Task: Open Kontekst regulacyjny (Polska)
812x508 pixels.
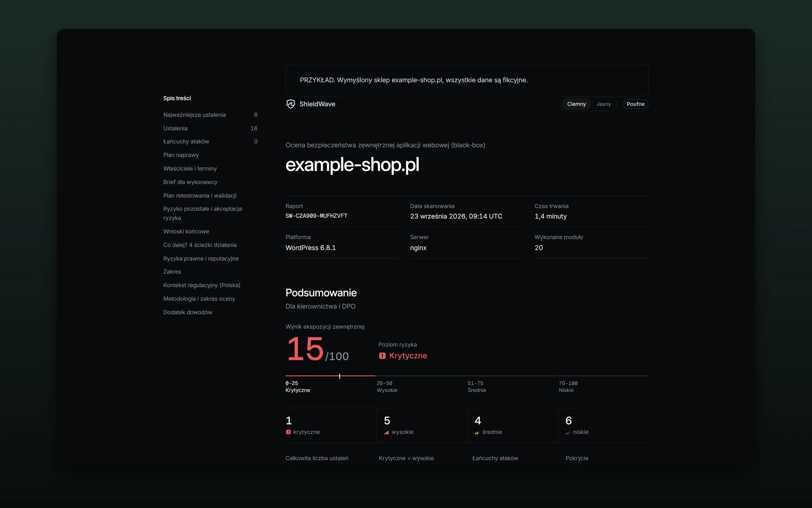Action: click(202, 285)
